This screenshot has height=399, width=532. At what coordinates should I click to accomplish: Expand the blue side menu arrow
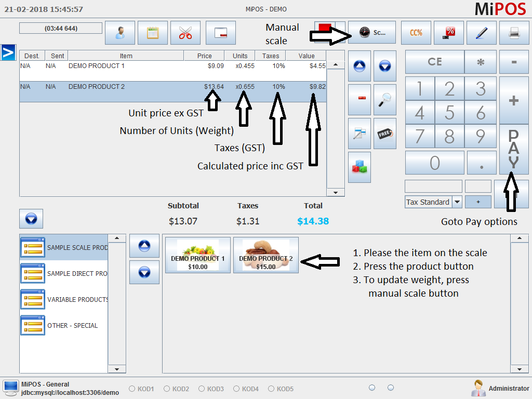(x=8, y=52)
